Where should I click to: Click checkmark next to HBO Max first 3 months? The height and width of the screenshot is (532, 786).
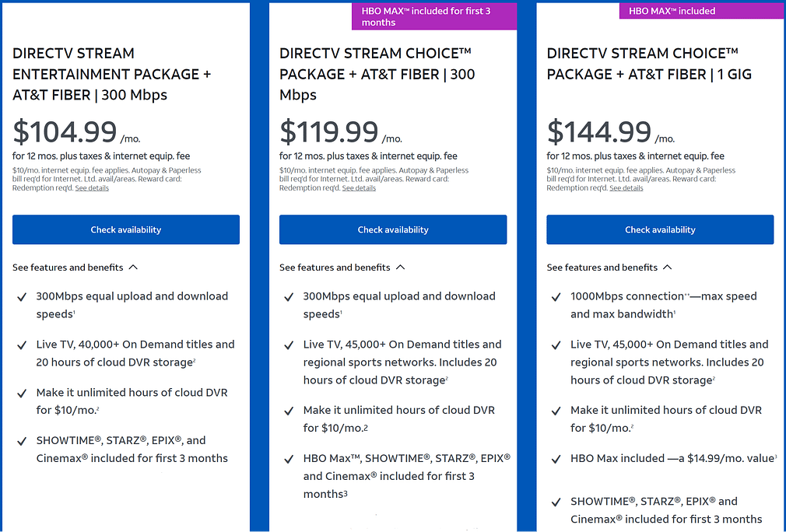point(289,459)
